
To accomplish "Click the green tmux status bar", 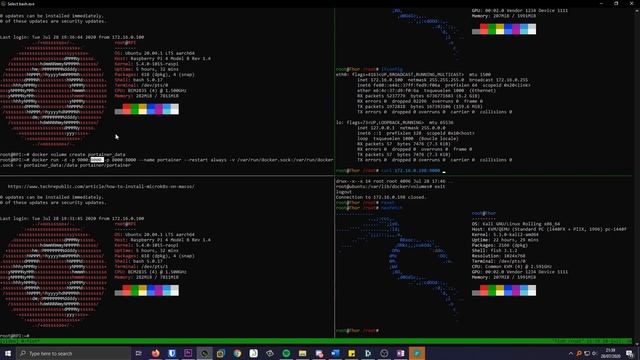I will pyautogui.click(x=316, y=341).
